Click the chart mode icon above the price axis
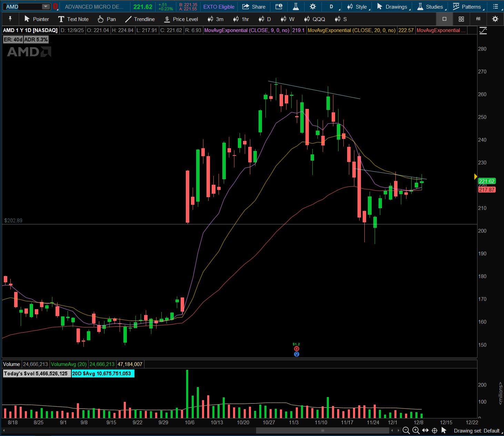 pos(483,31)
